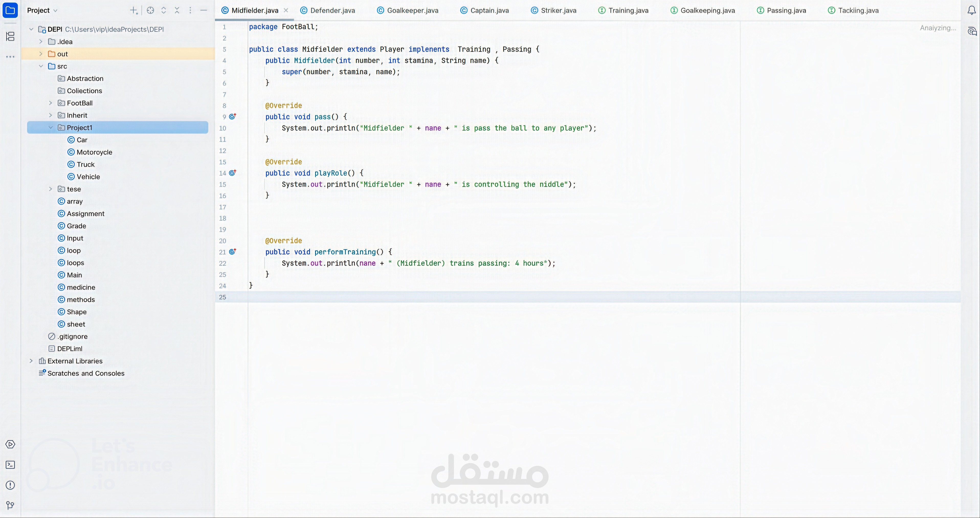Switch to the Goalkeeper.java tab
The width and height of the screenshot is (980, 518).
(x=412, y=11)
